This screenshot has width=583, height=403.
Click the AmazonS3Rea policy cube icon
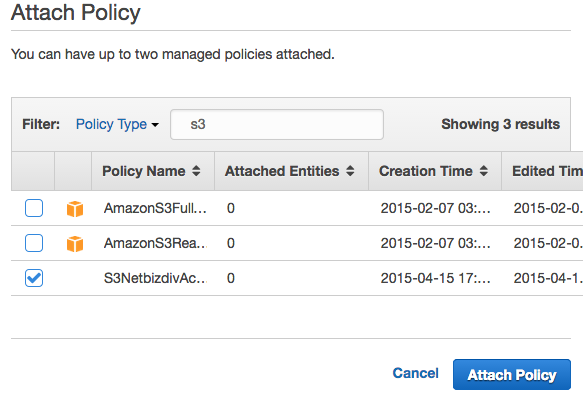[75, 244]
